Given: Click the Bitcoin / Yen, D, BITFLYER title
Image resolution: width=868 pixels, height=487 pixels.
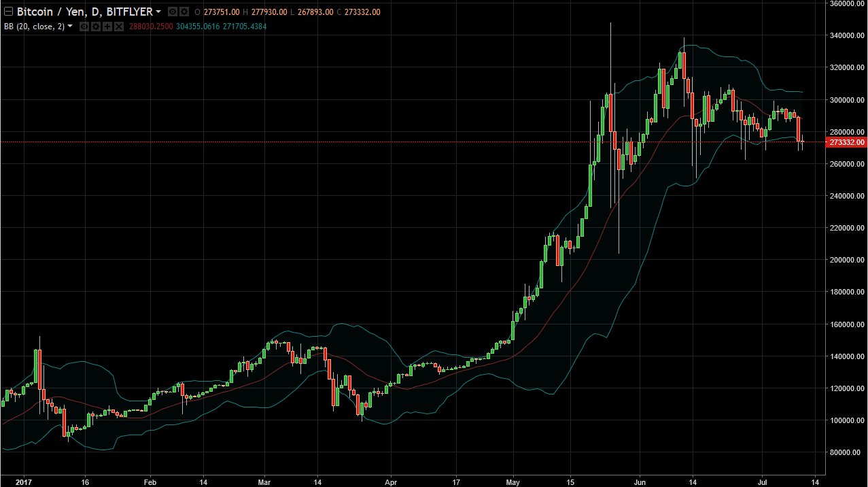Looking at the screenshot, I should tap(84, 12).
